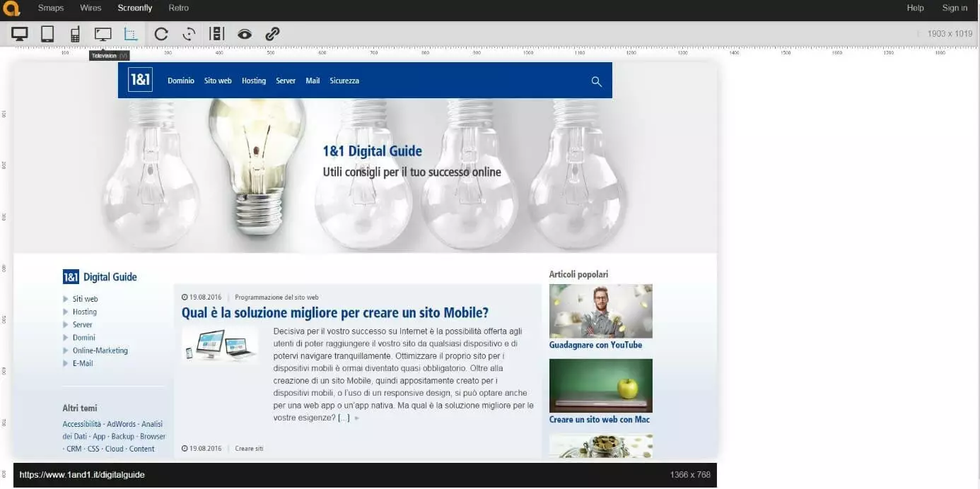The width and height of the screenshot is (980, 489).
Task: Open the E-Mail sidebar link
Action: (x=83, y=363)
